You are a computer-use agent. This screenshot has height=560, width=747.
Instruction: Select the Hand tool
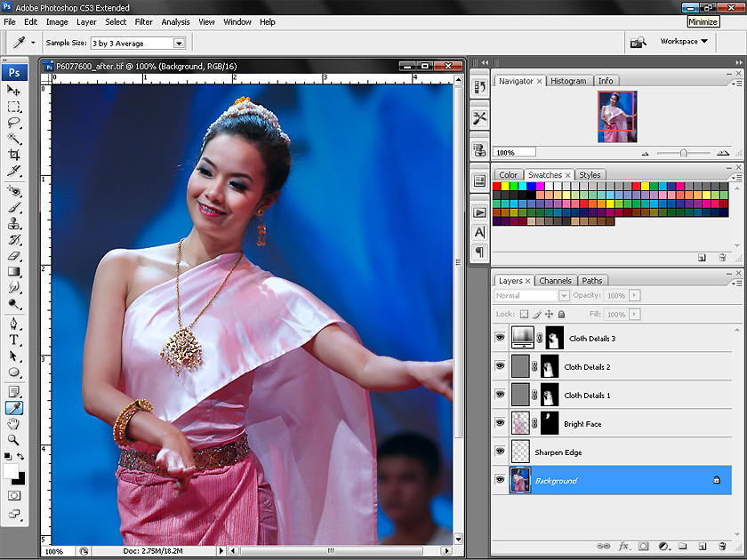[14, 424]
